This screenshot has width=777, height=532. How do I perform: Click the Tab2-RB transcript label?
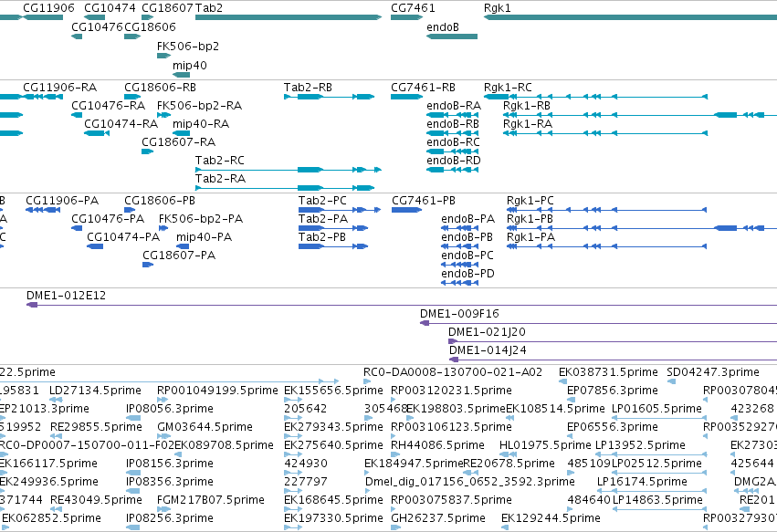(308, 88)
